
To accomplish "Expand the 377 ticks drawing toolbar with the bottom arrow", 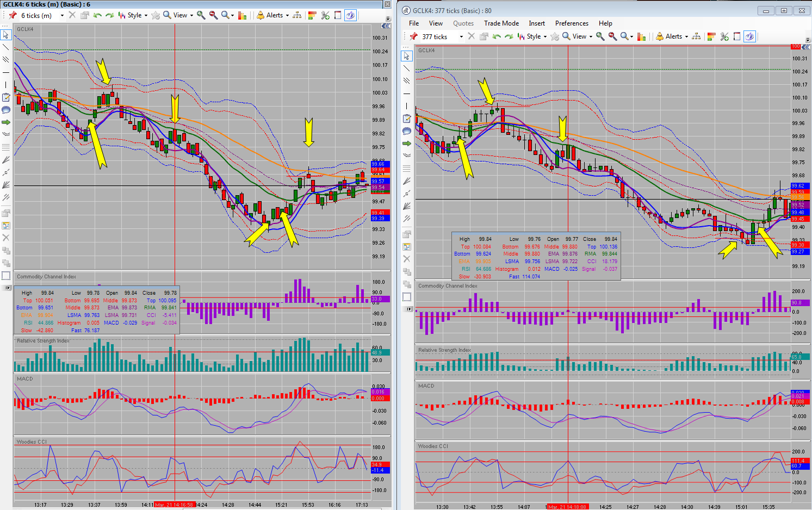I will (409, 309).
